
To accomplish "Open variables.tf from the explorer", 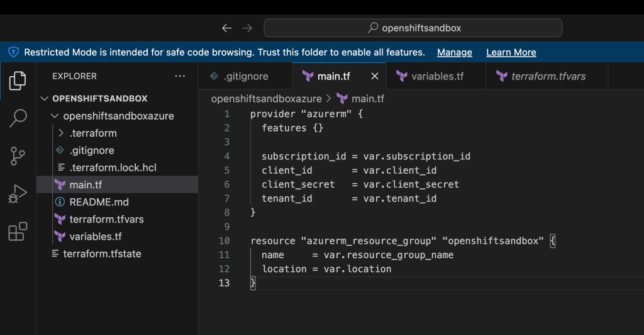I will pos(117,237).
